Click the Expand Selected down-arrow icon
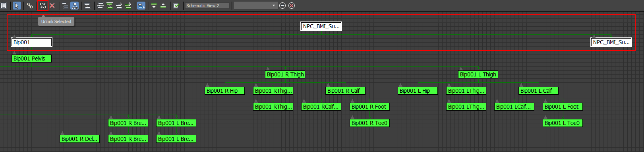Screen dimensions: 644x152 coord(154,6)
